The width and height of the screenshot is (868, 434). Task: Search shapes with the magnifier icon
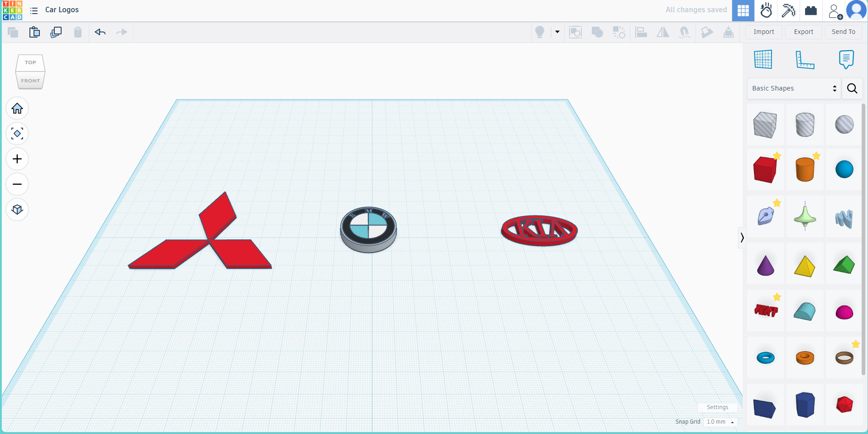[852, 88]
